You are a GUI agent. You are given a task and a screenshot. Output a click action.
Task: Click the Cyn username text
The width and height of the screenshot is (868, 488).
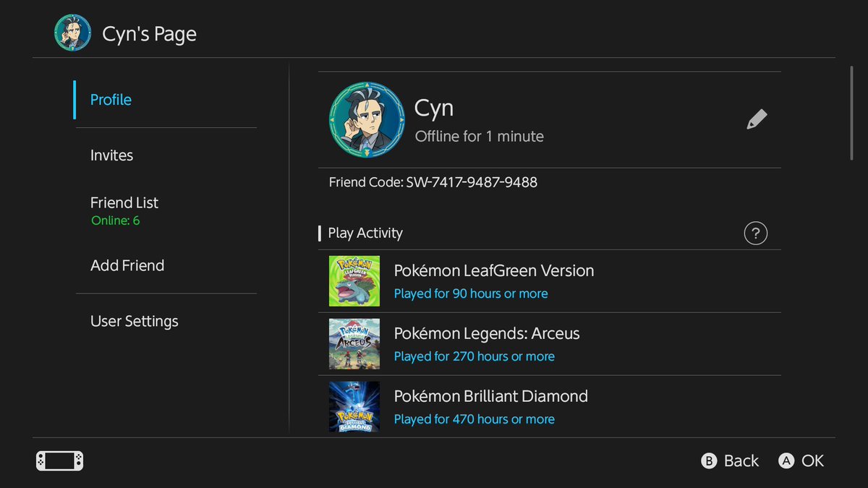434,108
